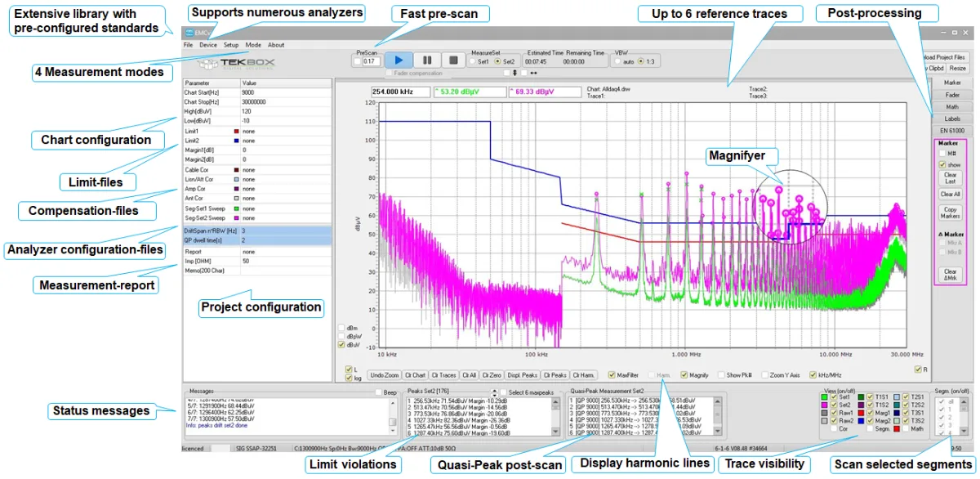Pause the running measurement

coord(427,59)
